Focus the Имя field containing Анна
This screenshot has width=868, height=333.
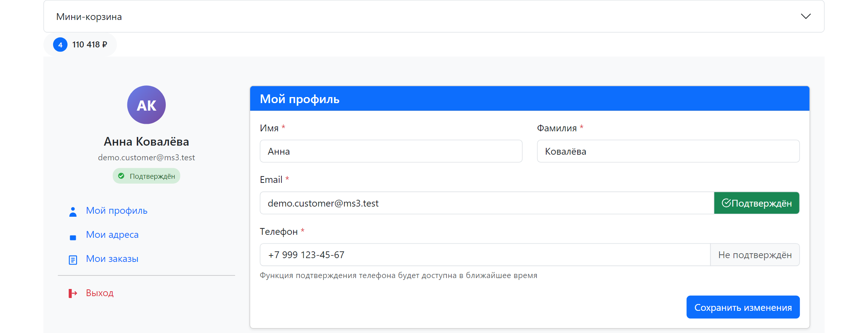point(391,151)
